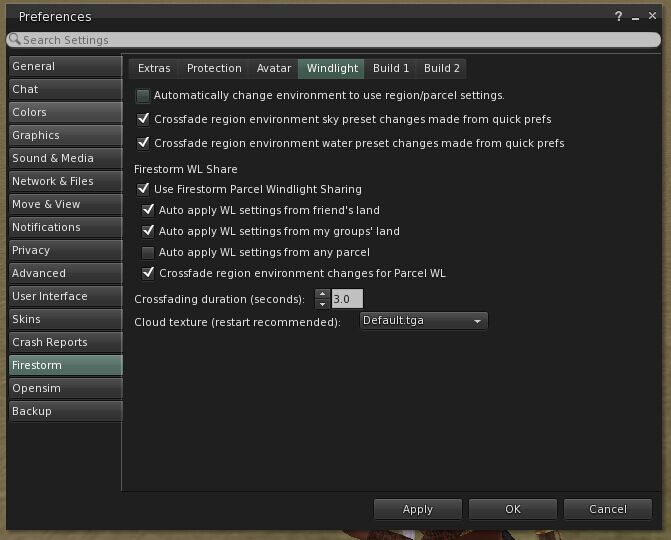
Task: Open Notifications preferences section
Action: (65, 227)
